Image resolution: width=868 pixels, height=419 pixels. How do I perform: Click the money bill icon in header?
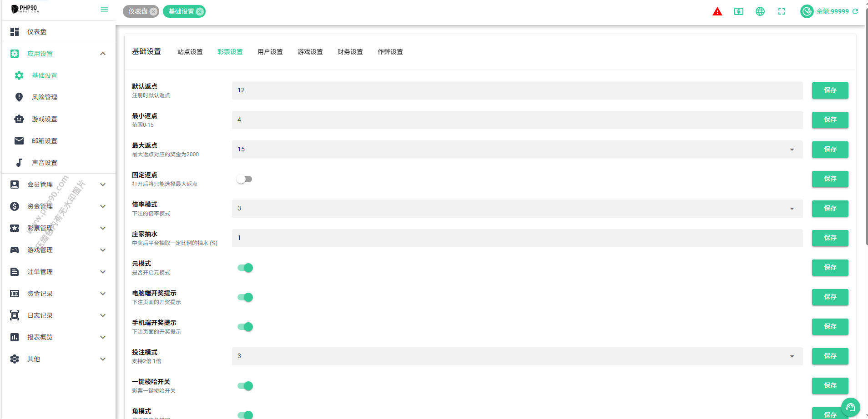[738, 12]
